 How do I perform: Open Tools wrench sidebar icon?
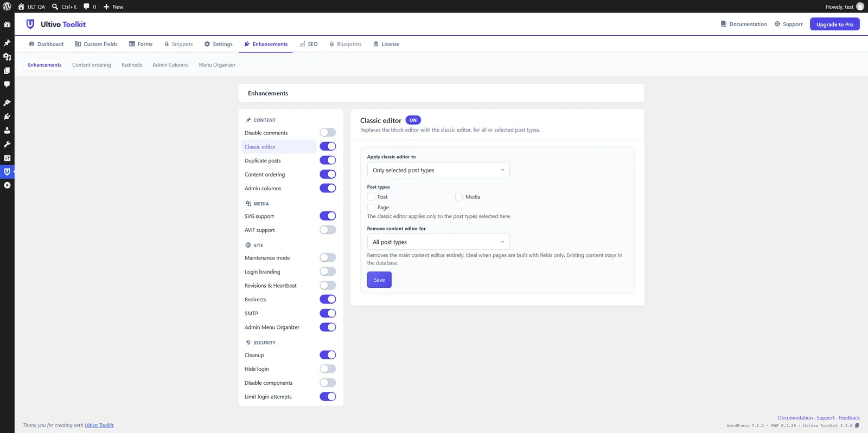point(7,144)
